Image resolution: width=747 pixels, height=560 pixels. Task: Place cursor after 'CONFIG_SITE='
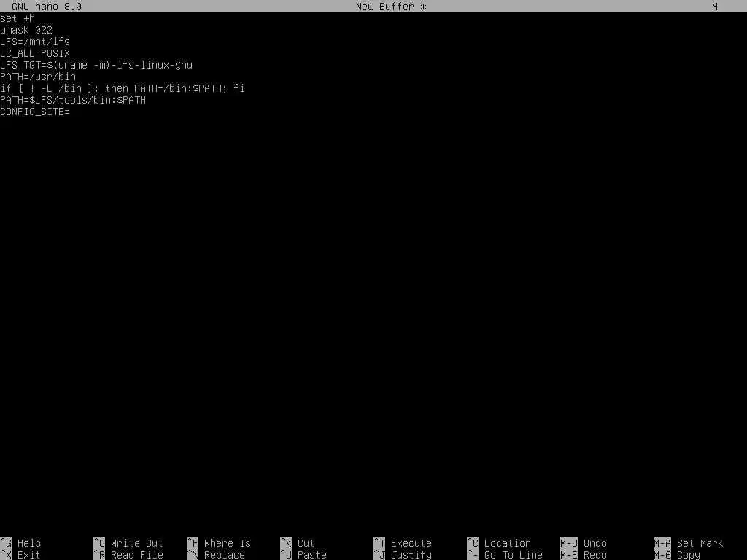71,112
